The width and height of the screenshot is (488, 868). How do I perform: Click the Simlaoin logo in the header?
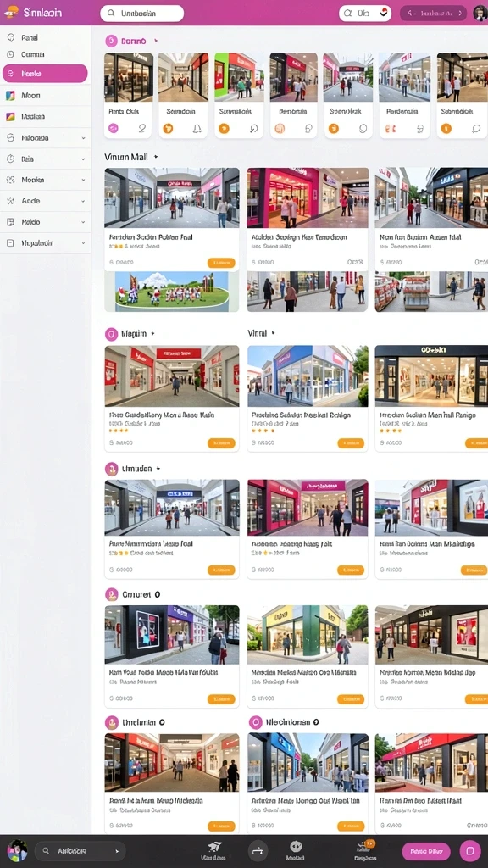tap(32, 12)
